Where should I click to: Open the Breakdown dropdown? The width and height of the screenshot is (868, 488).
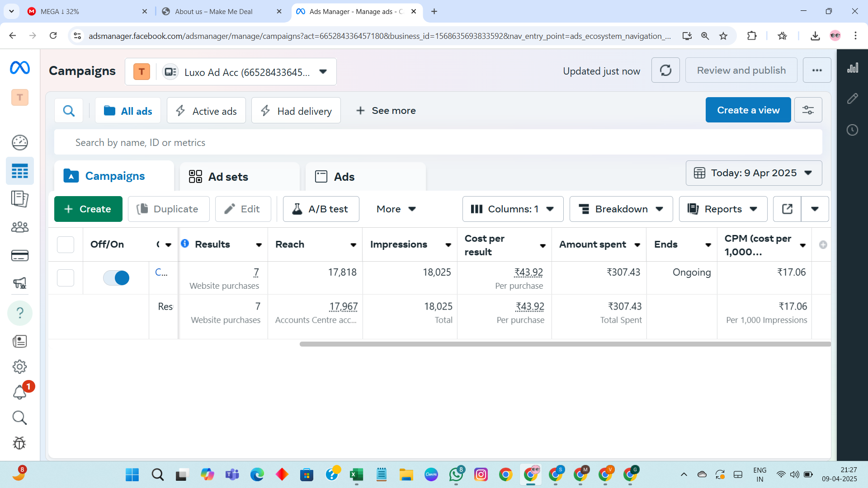[621, 209]
